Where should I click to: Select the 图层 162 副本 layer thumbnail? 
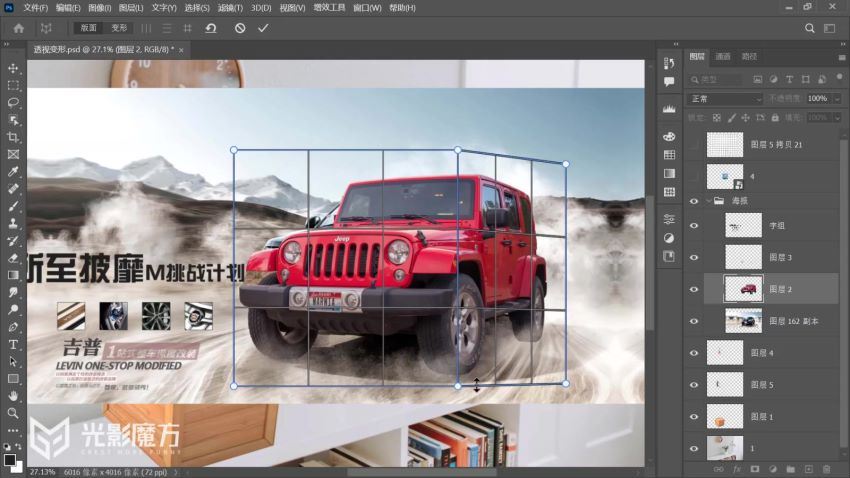point(743,321)
